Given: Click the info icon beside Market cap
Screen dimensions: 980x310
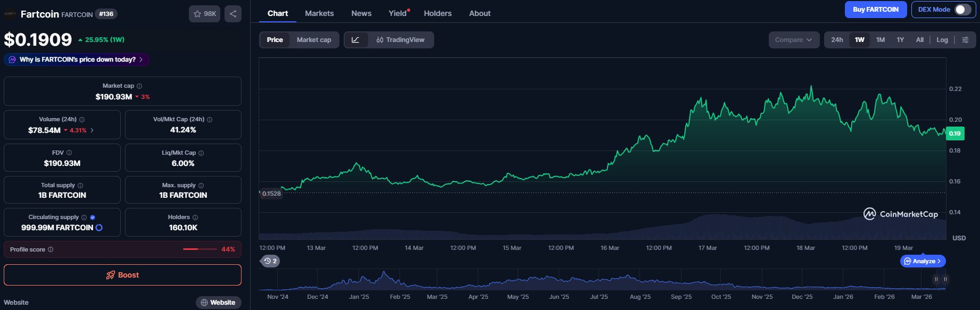Looking at the screenshot, I should pos(139,86).
